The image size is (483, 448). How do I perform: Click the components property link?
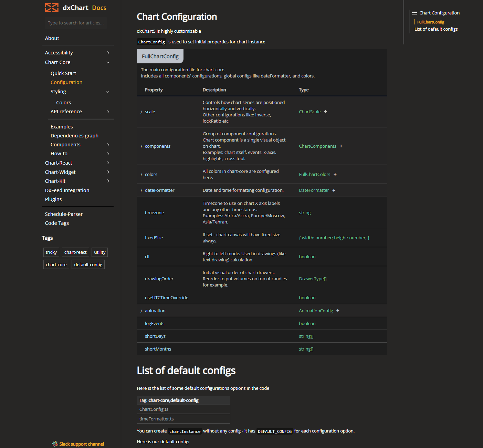pos(158,146)
